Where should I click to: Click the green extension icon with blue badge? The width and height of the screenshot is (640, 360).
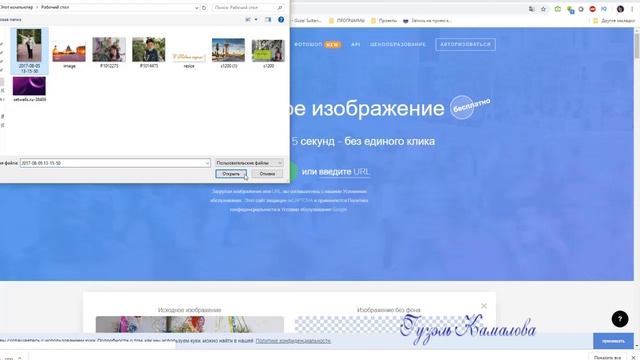click(x=570, y=9)
